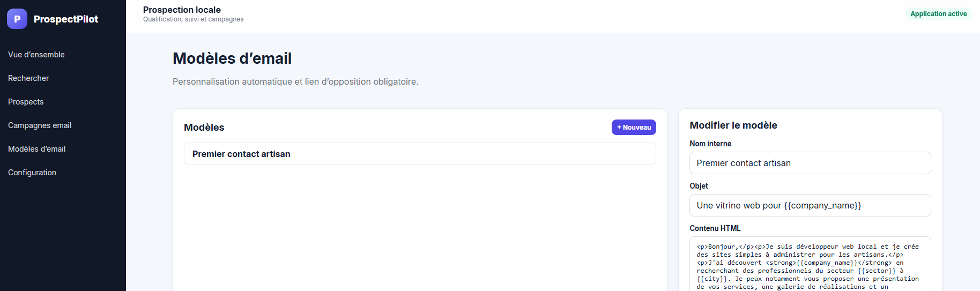Open the Configuration page

pyautogui.click(x=32, y=173)
